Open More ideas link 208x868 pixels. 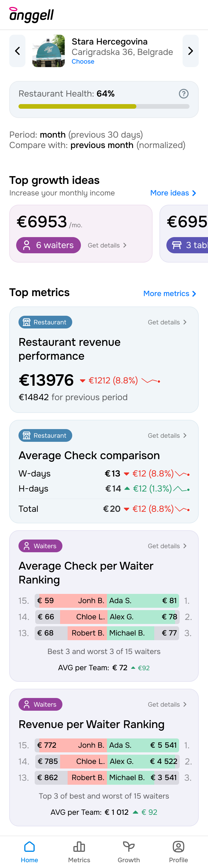click(173, 193)
